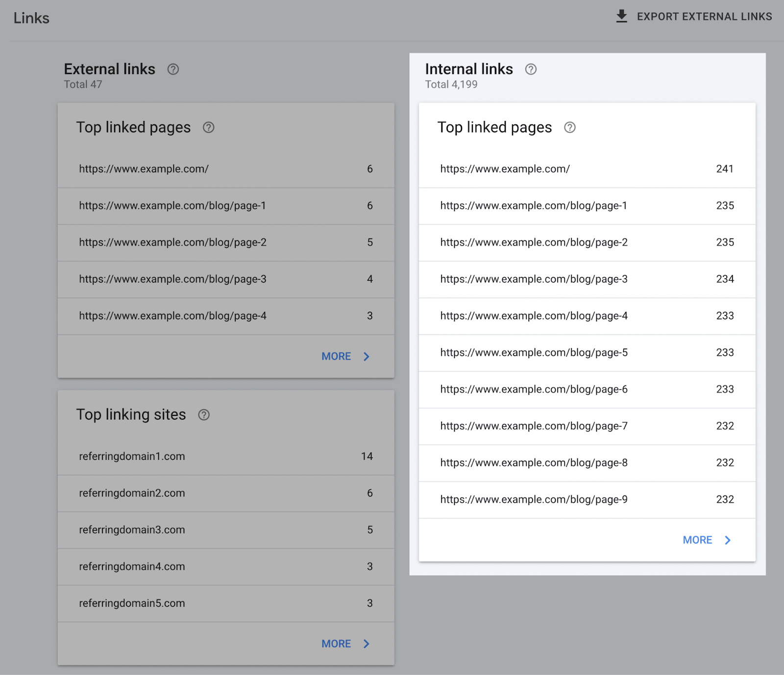
Task: Open the Internal links help icon
Action: [x=531, y=70]
